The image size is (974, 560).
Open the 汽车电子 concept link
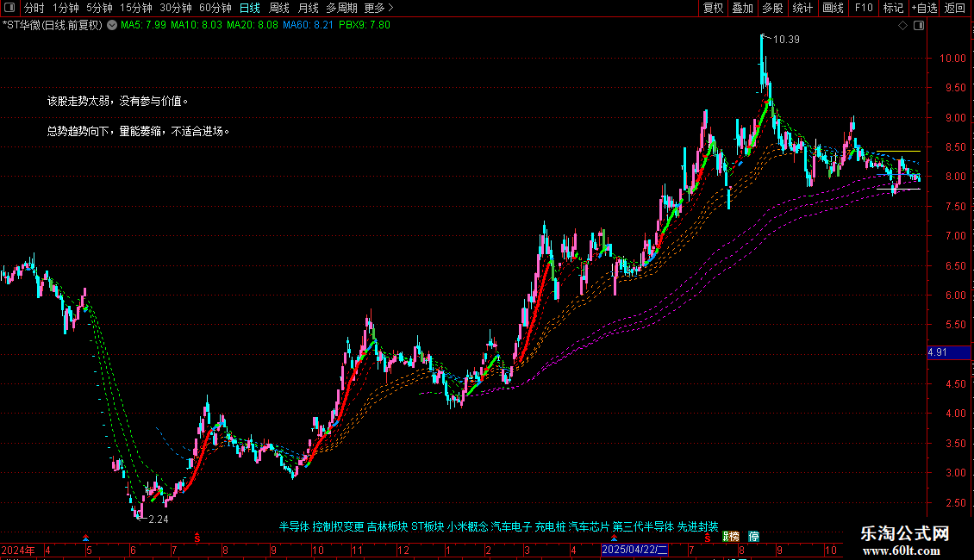tap(511, 526)
